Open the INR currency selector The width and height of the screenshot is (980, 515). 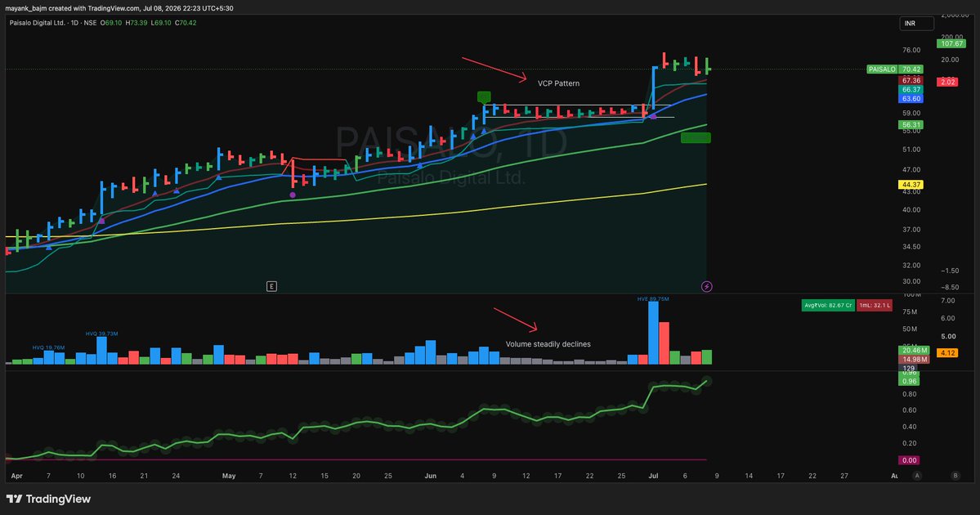tap(916, 23)
